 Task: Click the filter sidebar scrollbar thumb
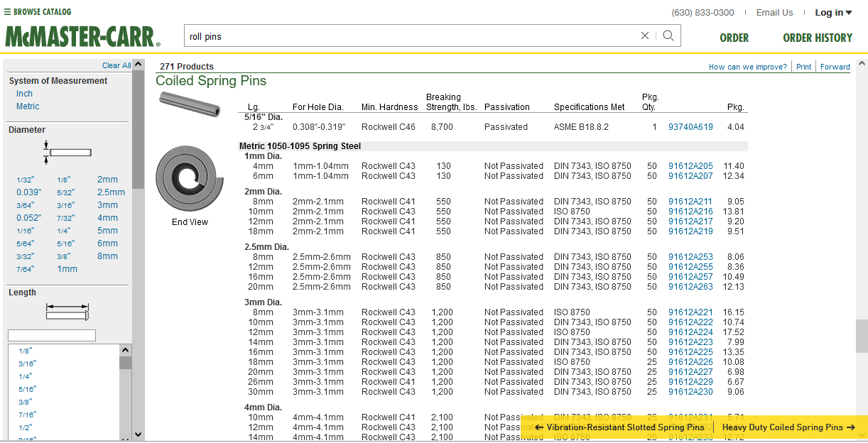[139, 129]
